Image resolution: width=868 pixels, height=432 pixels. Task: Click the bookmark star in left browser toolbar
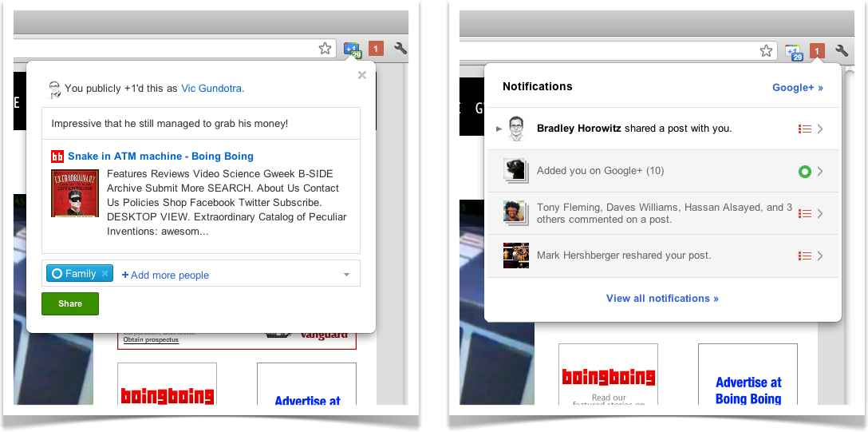[325, 49]
